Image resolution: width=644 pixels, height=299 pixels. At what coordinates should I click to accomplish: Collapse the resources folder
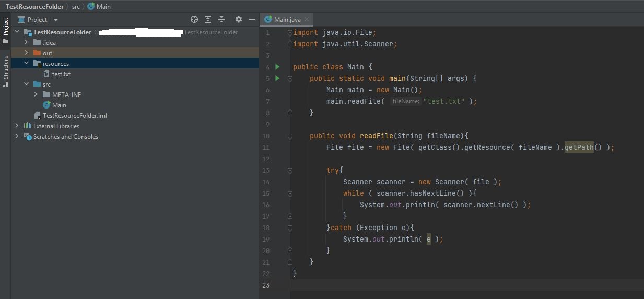point(26,63)
